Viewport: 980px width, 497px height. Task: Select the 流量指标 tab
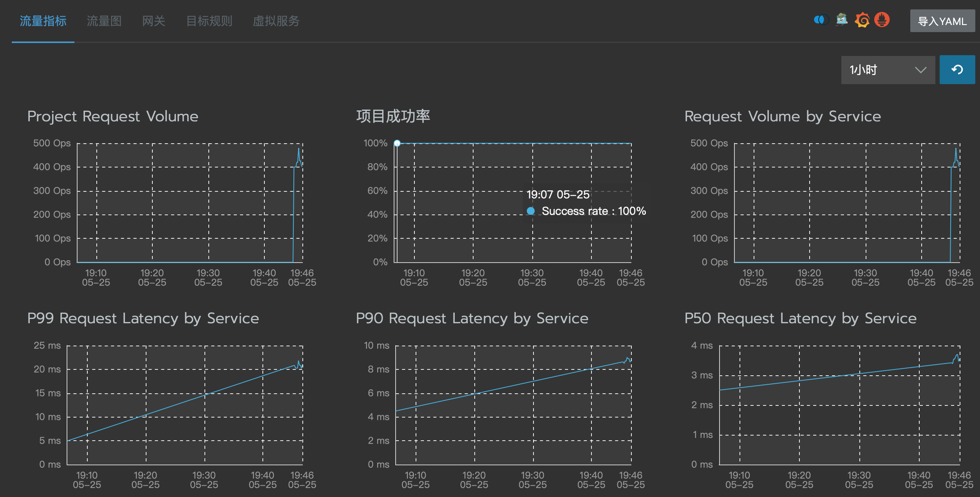click(43, 21)
